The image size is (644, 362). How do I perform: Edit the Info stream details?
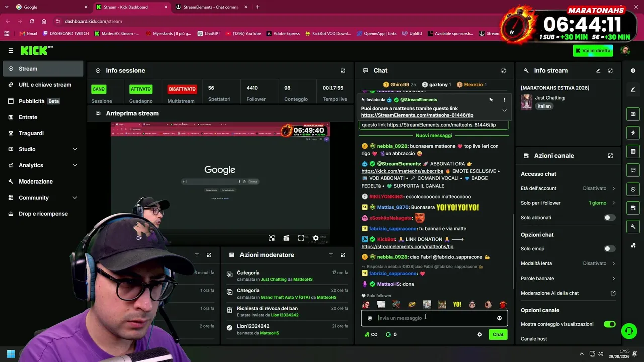coord(598,71)
